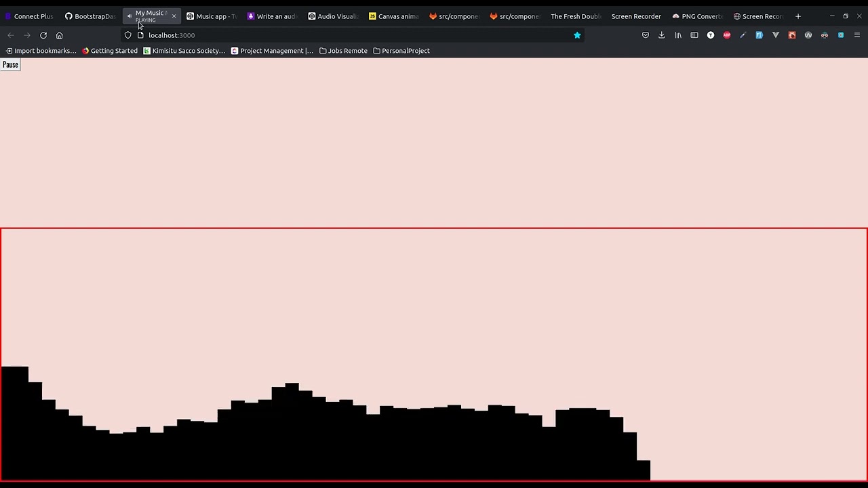Switch to the Music app tab
Viewport: 868px width, 488px height.
pyautogui.click(x=212, y=16)
